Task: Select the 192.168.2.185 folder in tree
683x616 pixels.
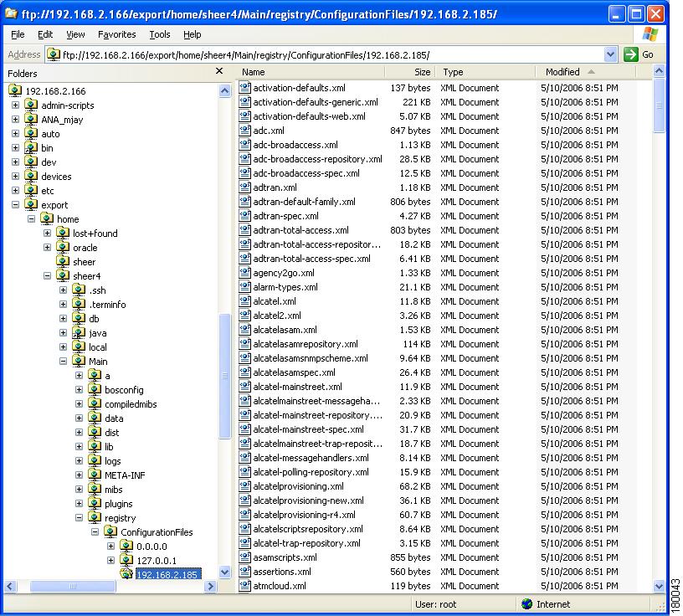Action: point(167,574)
